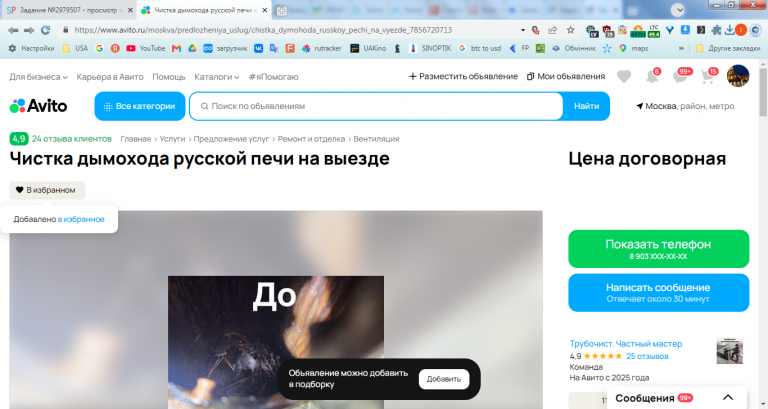Viewport: 768px width, 409px height.
Task: Open the '25 отзывов' seller reviews link
Action: (647, 356)
